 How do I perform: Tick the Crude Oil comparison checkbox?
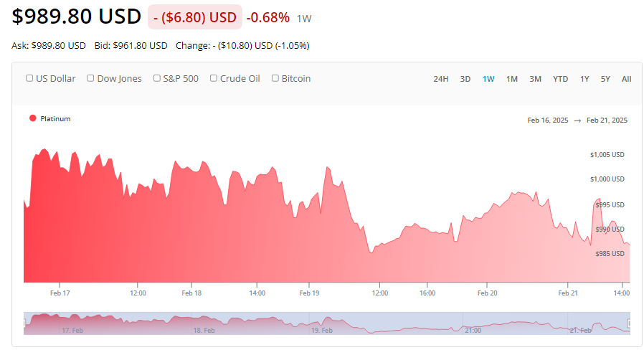214,79
